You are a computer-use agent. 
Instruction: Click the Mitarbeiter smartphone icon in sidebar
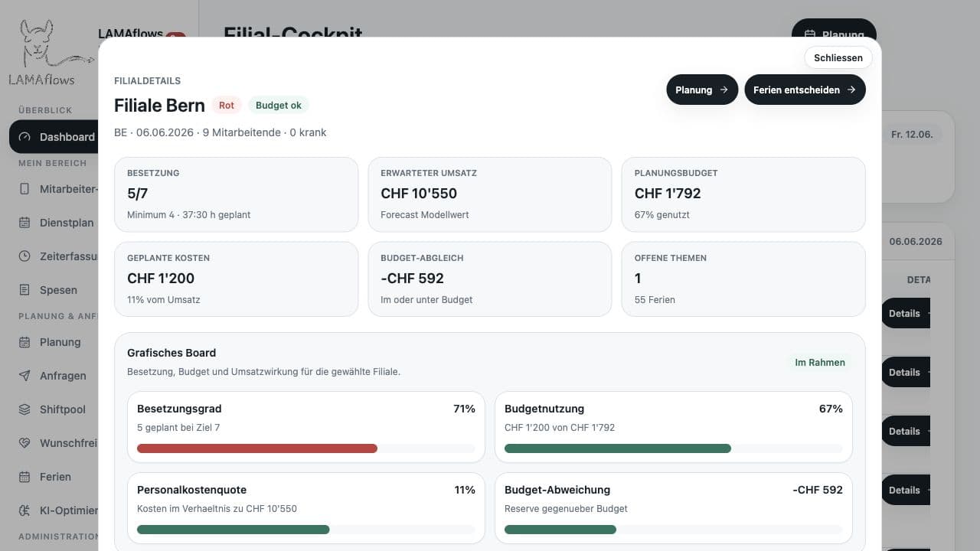(24, 189)
